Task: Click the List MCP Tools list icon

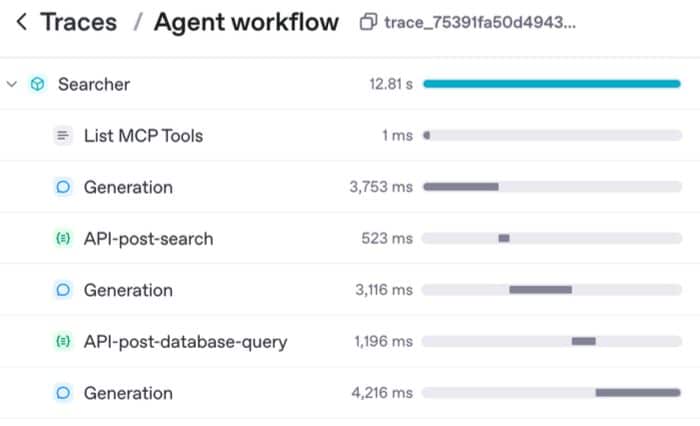Action: 63,135
